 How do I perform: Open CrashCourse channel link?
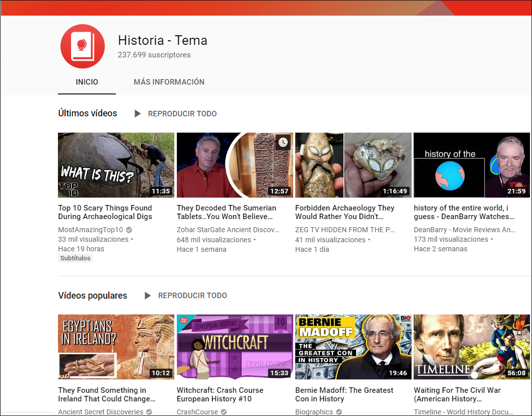tap(197, 412)
